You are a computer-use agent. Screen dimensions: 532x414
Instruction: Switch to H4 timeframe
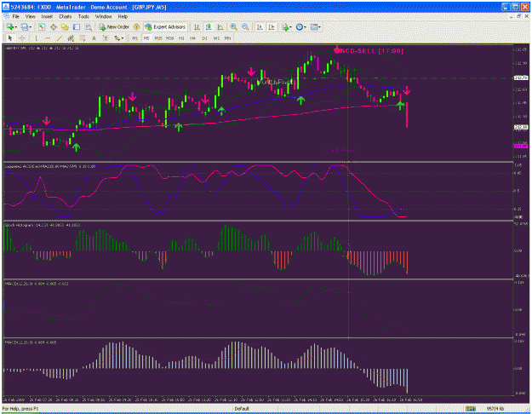point(192,38)
